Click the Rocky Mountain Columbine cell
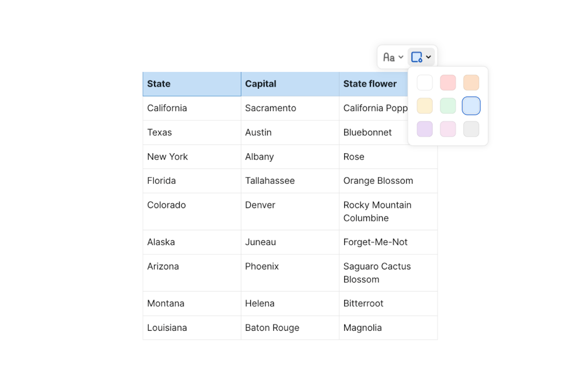This screenshot has height=383, width=588. [388, 211]
